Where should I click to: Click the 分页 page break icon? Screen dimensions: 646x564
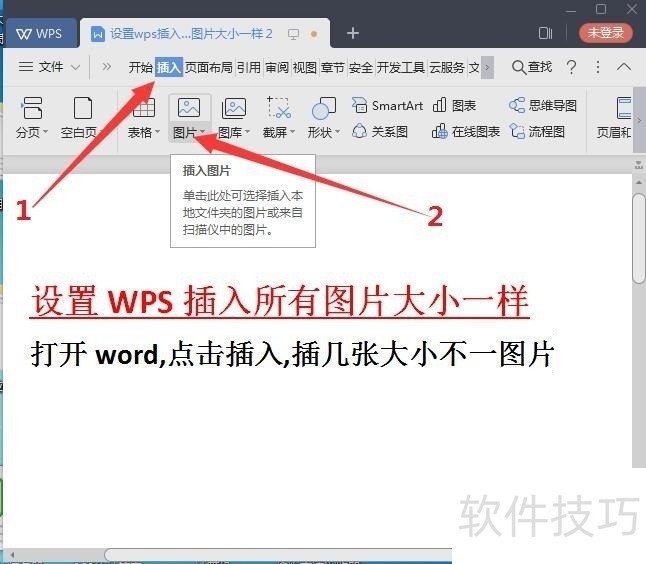tap(32, 108)
